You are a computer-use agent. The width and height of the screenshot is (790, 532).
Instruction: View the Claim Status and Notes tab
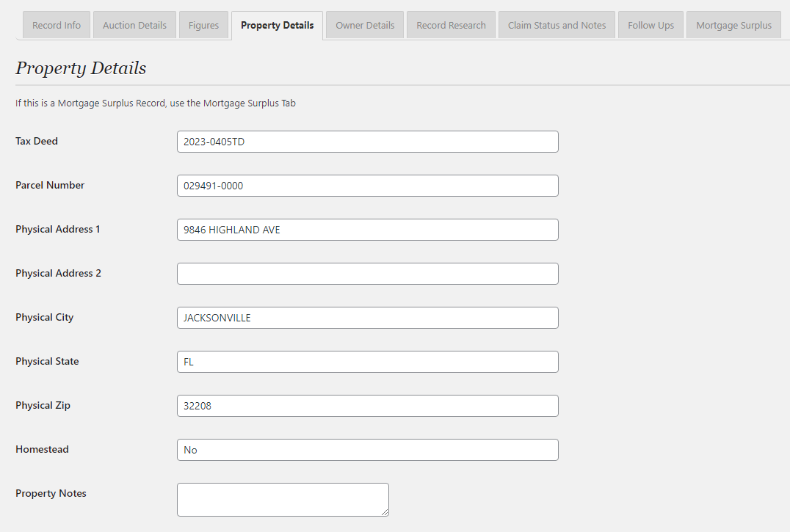pyautogui.click(x=557, y=25)
